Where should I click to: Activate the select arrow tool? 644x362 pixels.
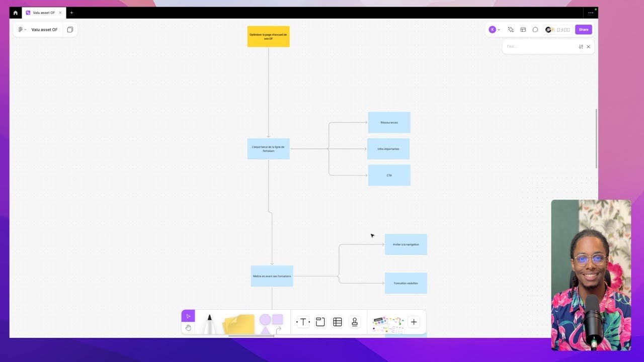click(x=188, y=316)
